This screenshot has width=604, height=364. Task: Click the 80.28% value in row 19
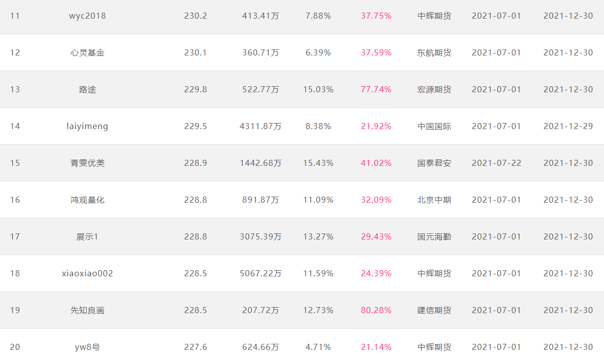(376, 311)
